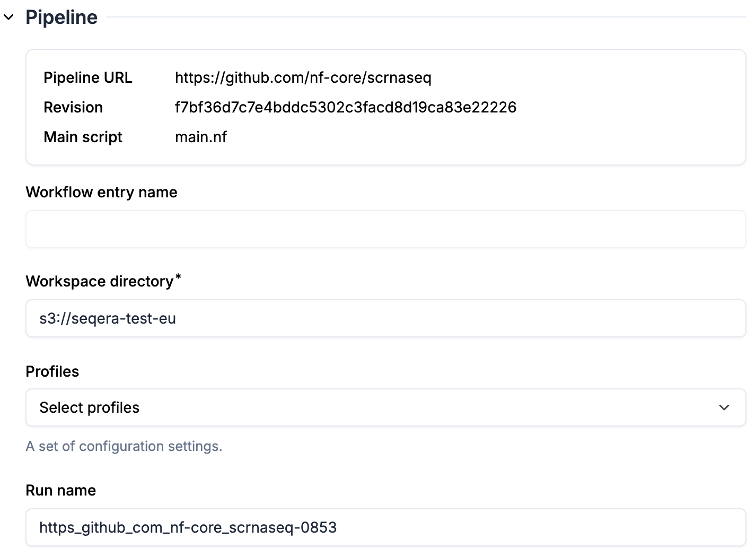
Task: Click the Pipeline URL github link text
Action: tap(303, 78)
